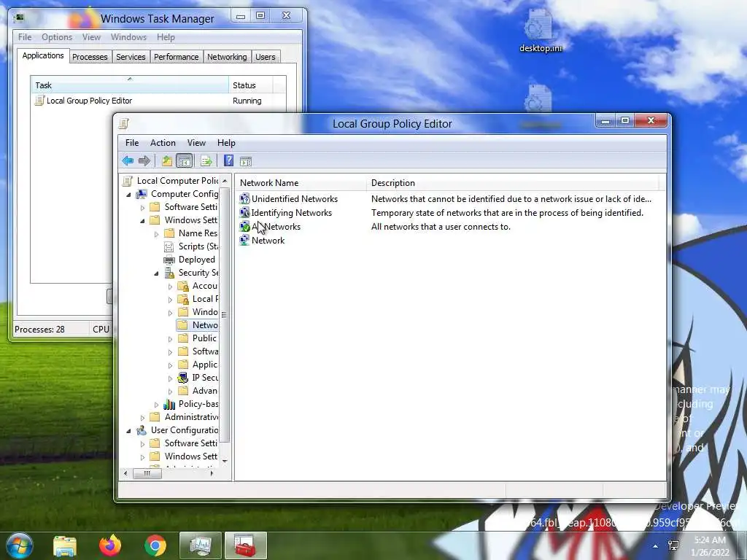Select the All Networks icon
Viewport: 747px width, 560px height.
point(244,226)
